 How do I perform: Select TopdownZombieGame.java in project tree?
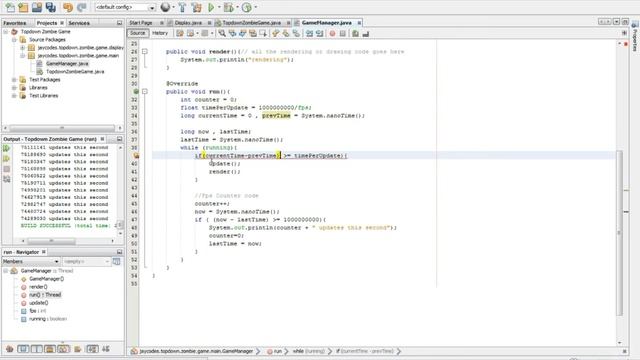75,71
